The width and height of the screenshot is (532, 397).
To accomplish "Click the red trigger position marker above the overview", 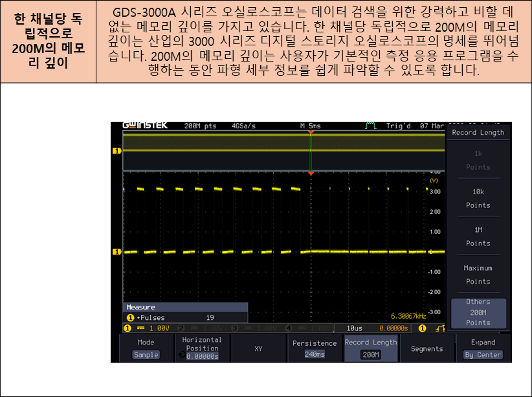I will click(311, 132).
